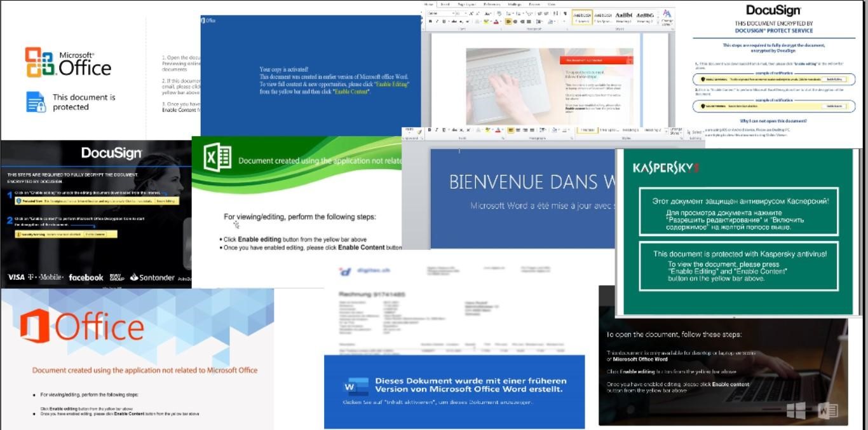Click Align Left in the Bienvenue Word window

511,130
